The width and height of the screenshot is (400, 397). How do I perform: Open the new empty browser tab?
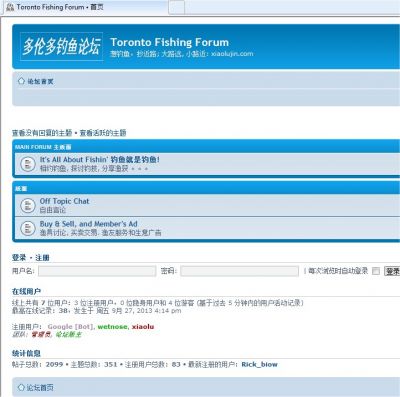tap(176, 7)
